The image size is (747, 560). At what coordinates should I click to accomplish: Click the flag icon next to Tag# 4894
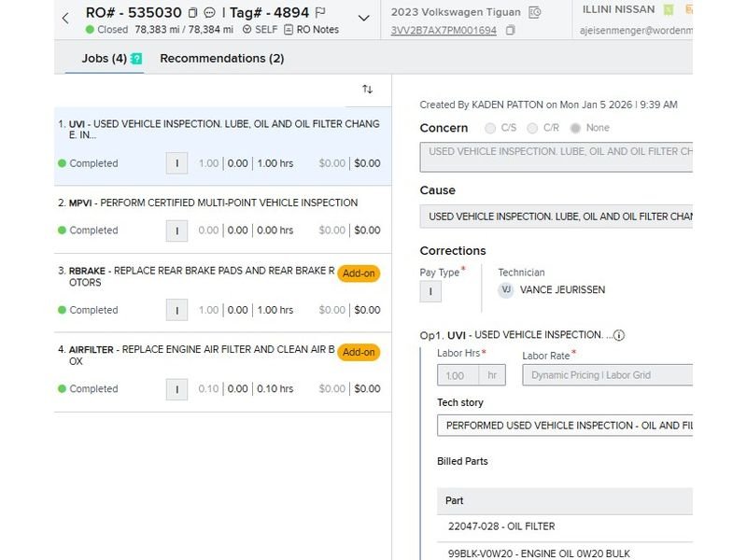pyautogui.click(x=320, y=13)
